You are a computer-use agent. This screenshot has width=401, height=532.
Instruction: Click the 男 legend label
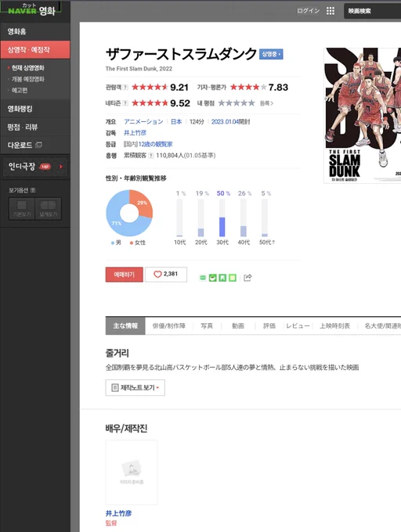click(x=118, y=243)
